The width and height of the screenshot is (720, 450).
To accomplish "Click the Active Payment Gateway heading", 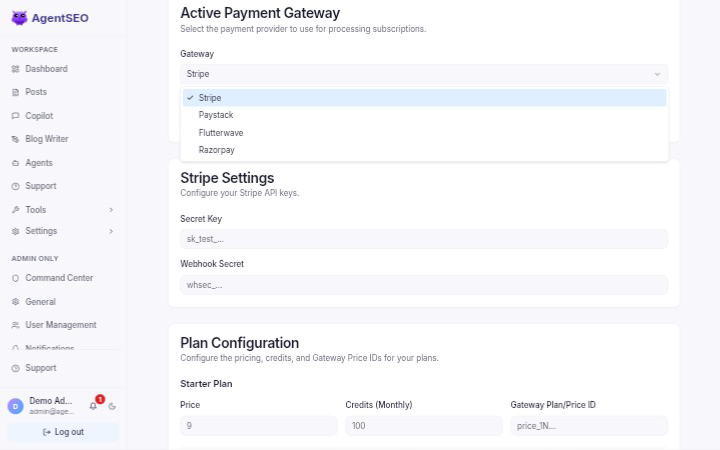I will tap(260, 13).
